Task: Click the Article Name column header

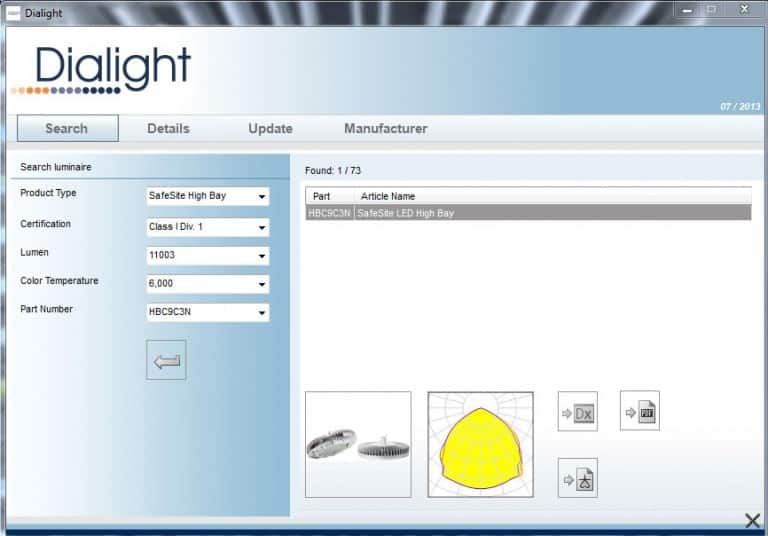Action: [x=552, y=196]
